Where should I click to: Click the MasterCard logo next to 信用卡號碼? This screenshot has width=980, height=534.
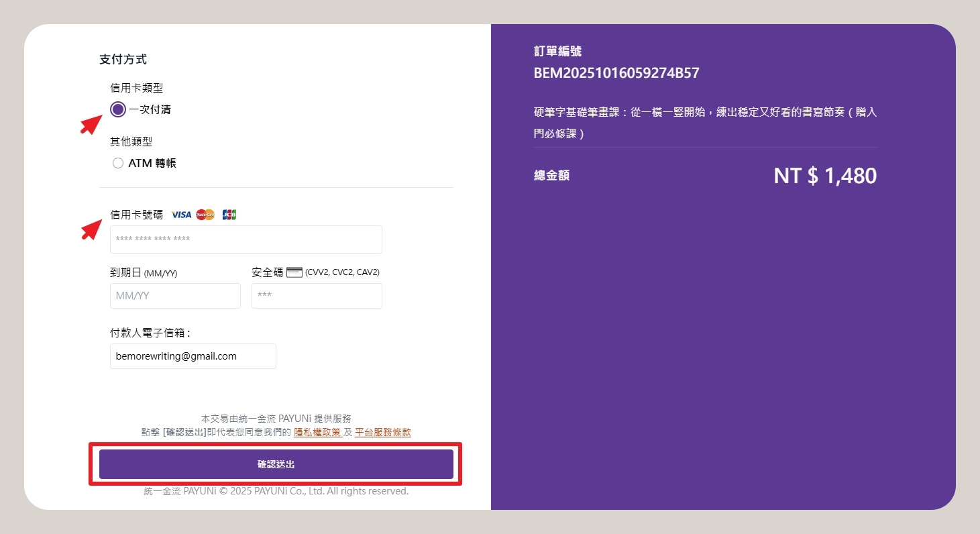click(x=205, y=214)
